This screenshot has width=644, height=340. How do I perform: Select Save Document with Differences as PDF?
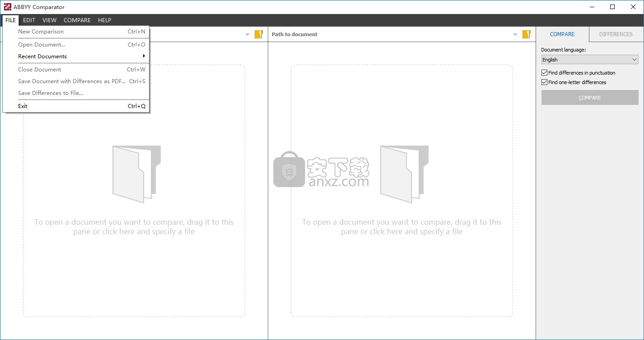[76, 81]
